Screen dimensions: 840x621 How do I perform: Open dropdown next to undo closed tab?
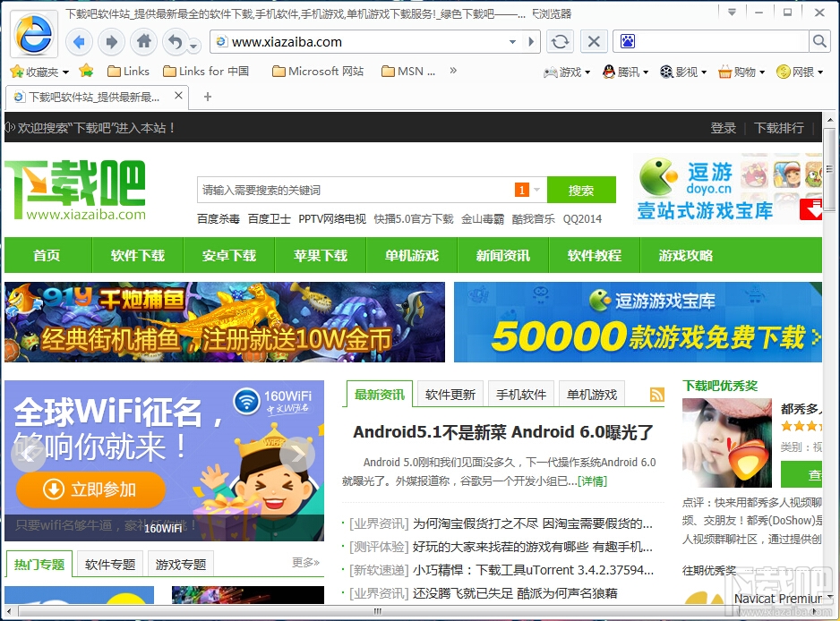point(194,47)
